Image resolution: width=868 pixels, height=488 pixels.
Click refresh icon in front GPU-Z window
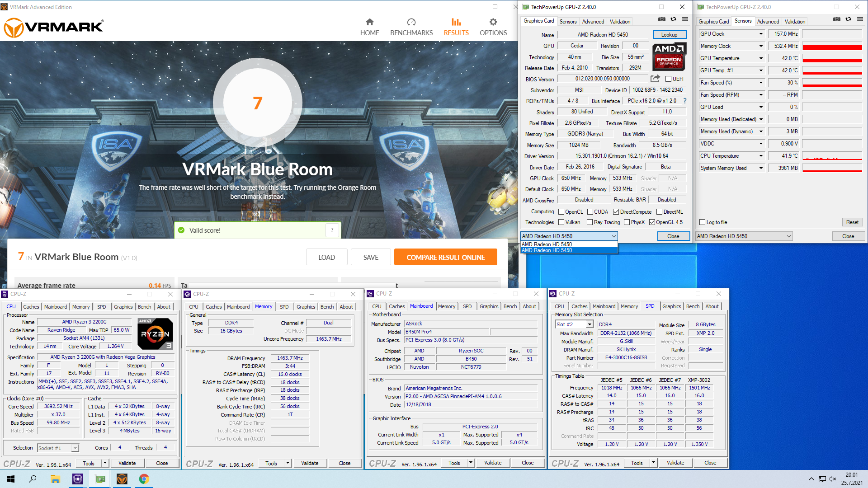(x=674, y=19)
